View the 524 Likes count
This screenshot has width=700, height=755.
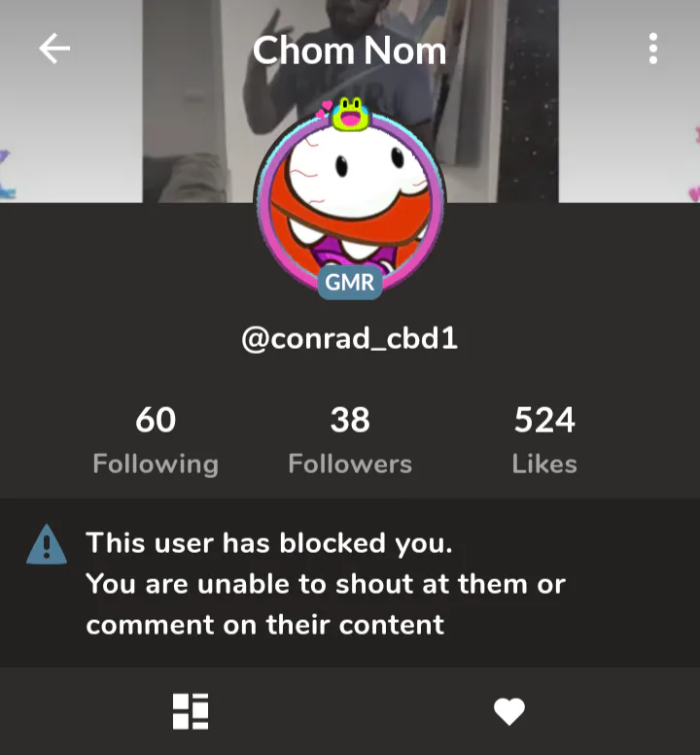pos(544,440)
